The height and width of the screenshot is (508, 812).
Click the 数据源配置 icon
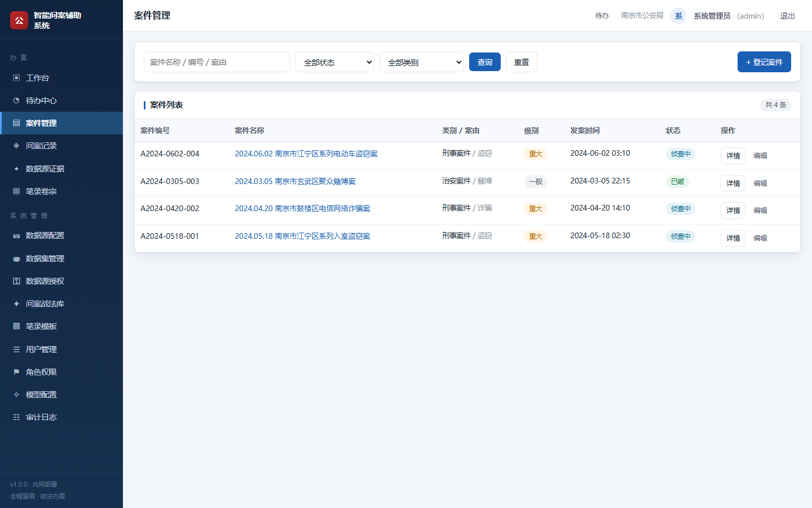16,236
